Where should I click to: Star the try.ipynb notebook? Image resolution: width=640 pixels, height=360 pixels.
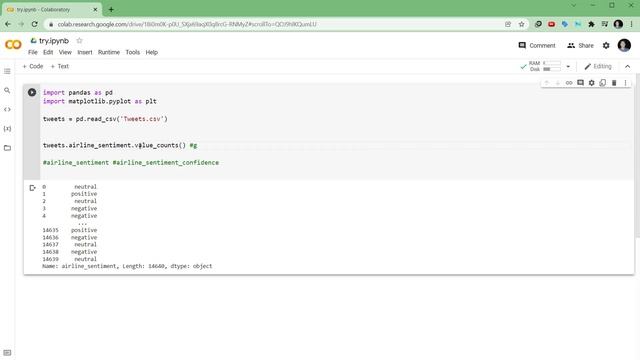(79, 40)
